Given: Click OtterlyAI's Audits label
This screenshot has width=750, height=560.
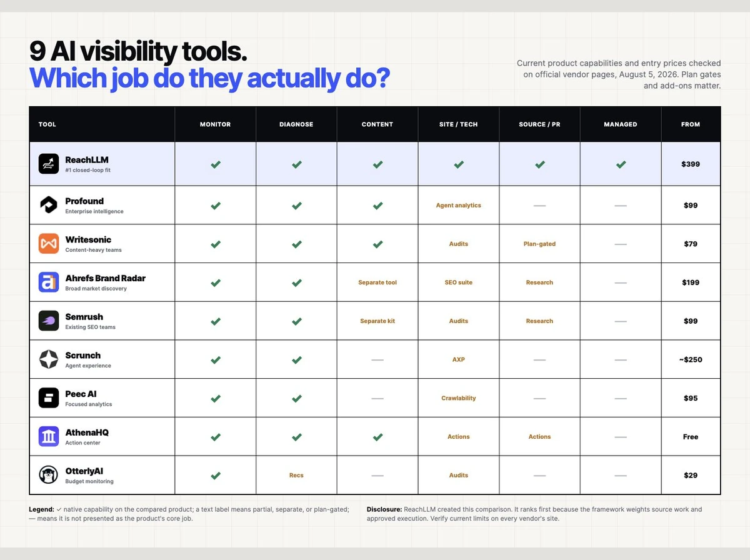Looking at the screenshot, I should (459, 476).
